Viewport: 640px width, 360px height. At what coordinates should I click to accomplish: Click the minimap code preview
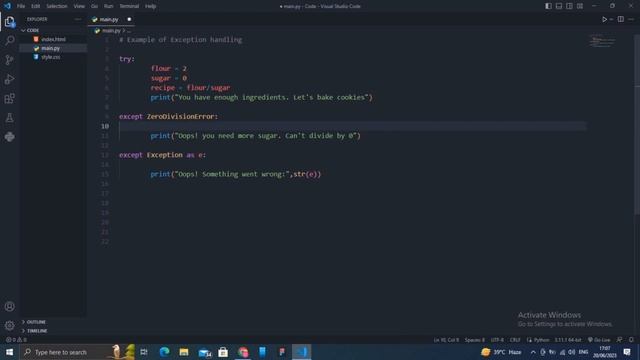coord(602,41)
